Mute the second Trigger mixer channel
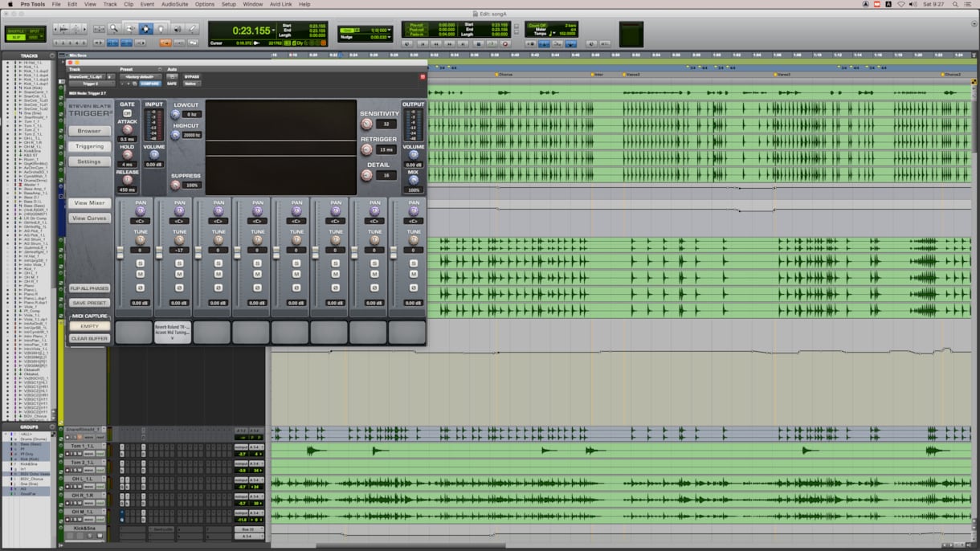The height and width of the screenshot is (551, 980). coord(179,275)
